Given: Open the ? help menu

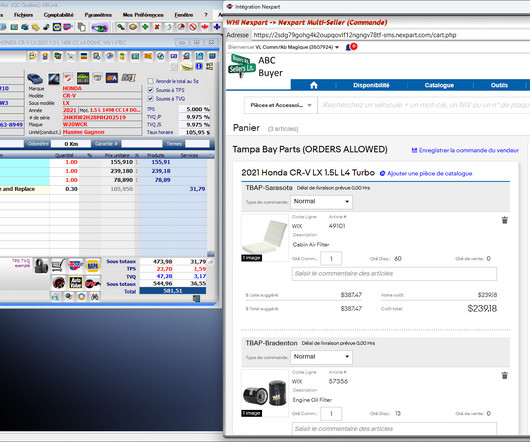Looking at the screenshot, I should pos(206,15).
